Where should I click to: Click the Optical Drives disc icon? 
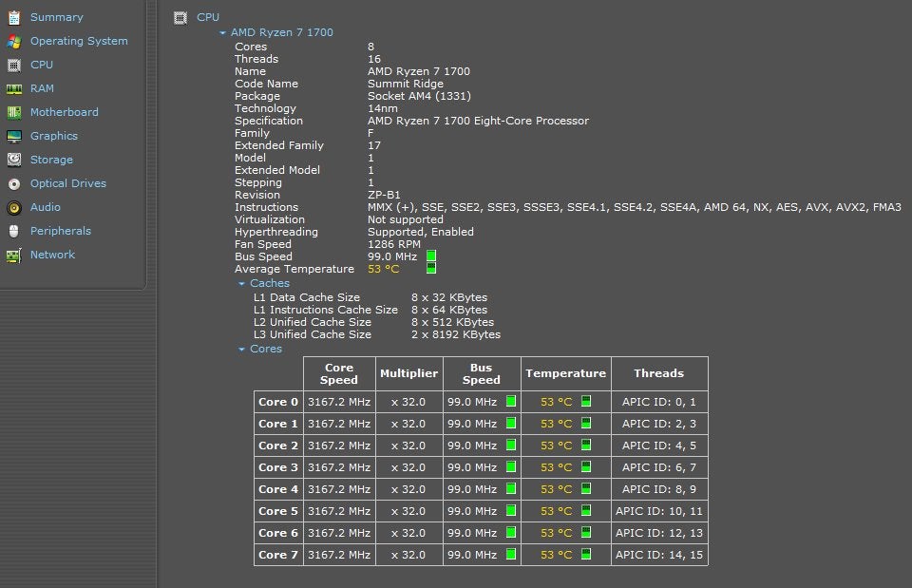[x=14, y=183]
